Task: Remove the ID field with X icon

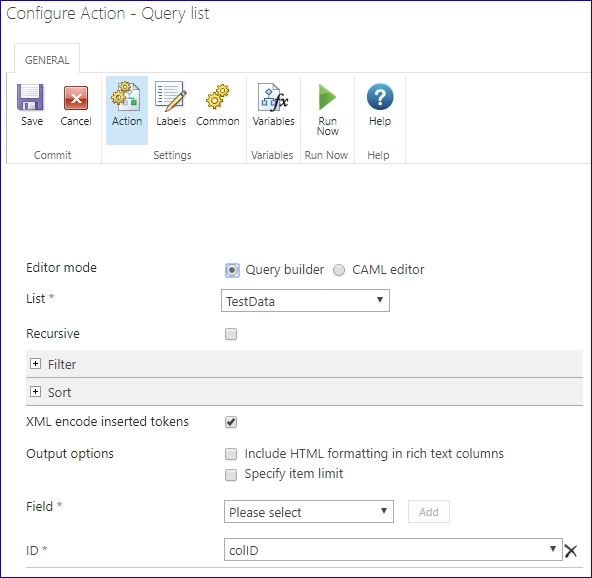Action: pos(571,551)
